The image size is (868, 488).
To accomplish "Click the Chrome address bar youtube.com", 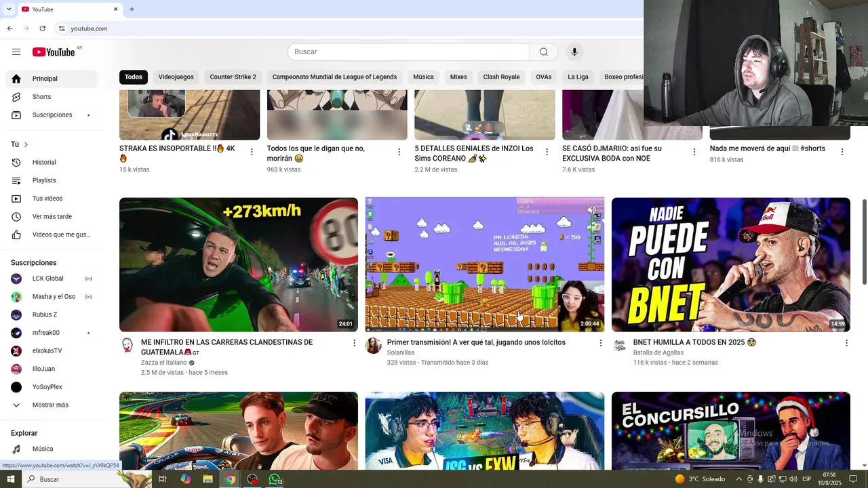I will click(89, 28).
